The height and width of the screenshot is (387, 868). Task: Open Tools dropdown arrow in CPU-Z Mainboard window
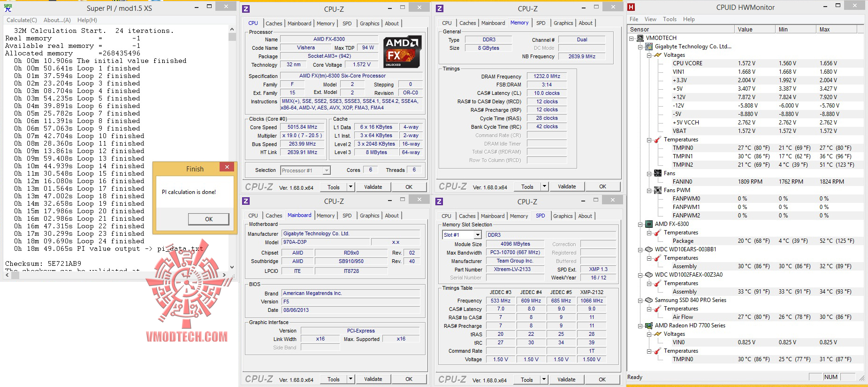(x=350, y=379)
